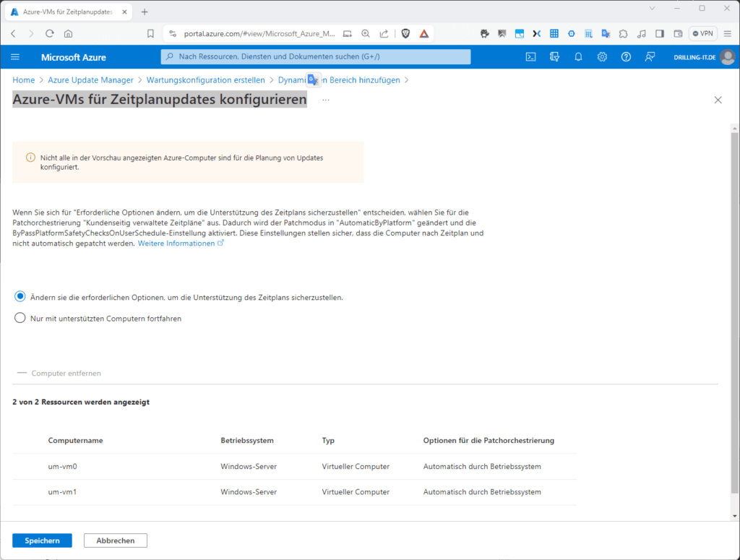Open the Azure Update Manager breadcrumb
This screenshot has height=560, width=740.
click(x=90, y=80)
